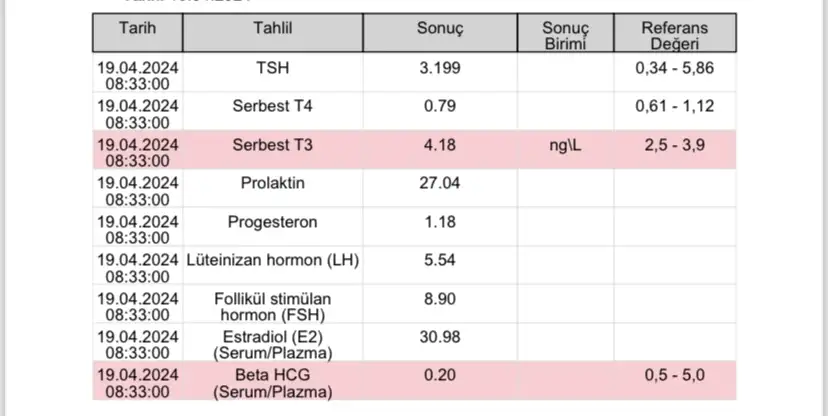Select the highlighted Serbest T3 row label
The height and width of the screenshot is (416, 828).
point(273,146)
